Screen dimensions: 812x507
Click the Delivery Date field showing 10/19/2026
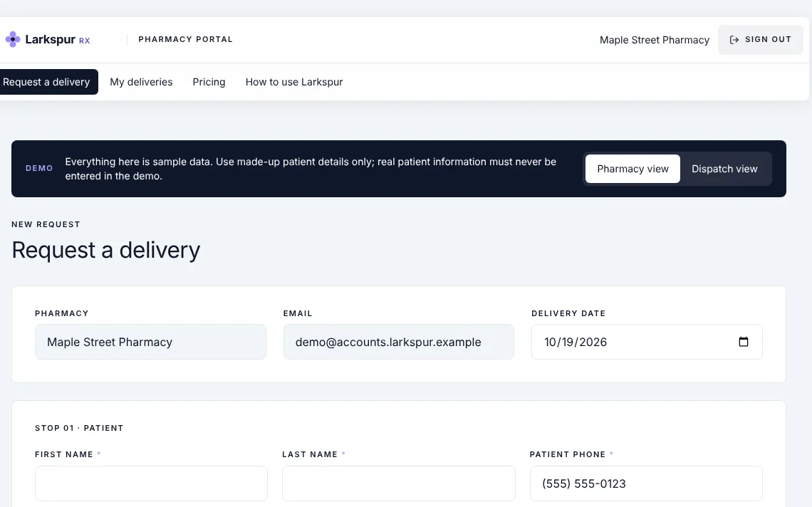click(x=646, y=342)
